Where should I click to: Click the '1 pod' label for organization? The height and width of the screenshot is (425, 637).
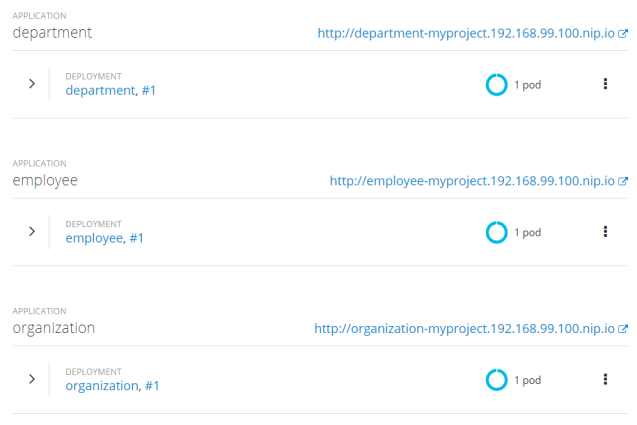point(527,380)
